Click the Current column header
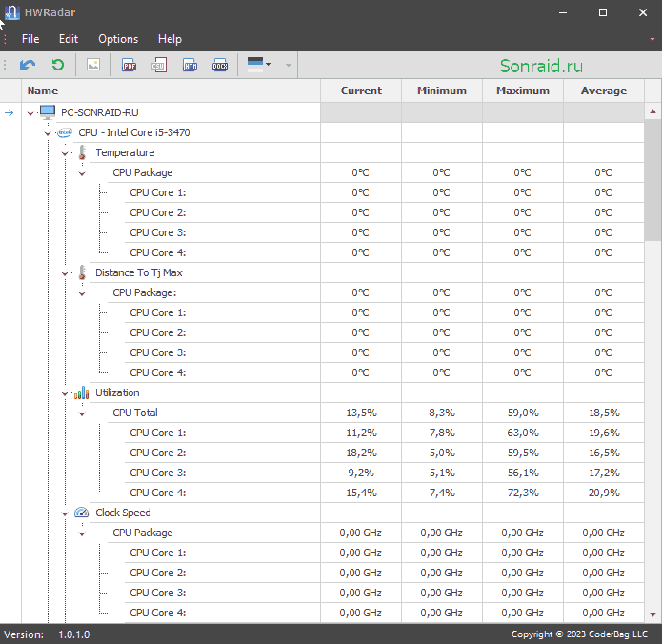662x644 pixels. pos(361,91)
